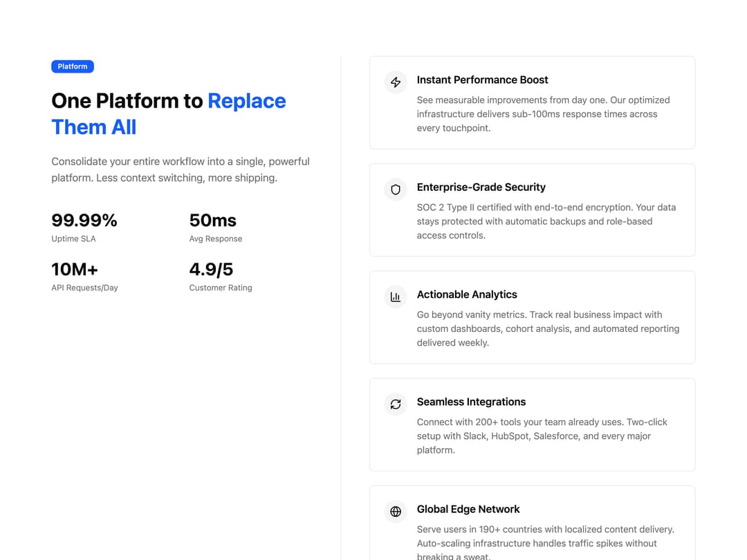Screen dimensions: 747x560
Task: Open the Actionable Analytics card title
Action: 466,295
